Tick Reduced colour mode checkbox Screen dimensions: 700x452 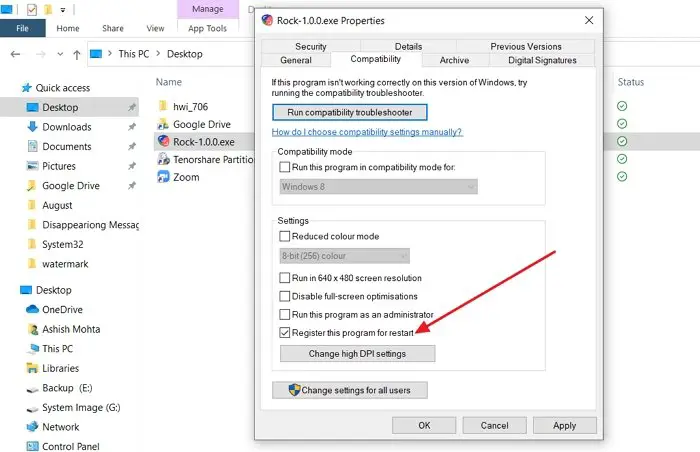[x=284, y=236]
